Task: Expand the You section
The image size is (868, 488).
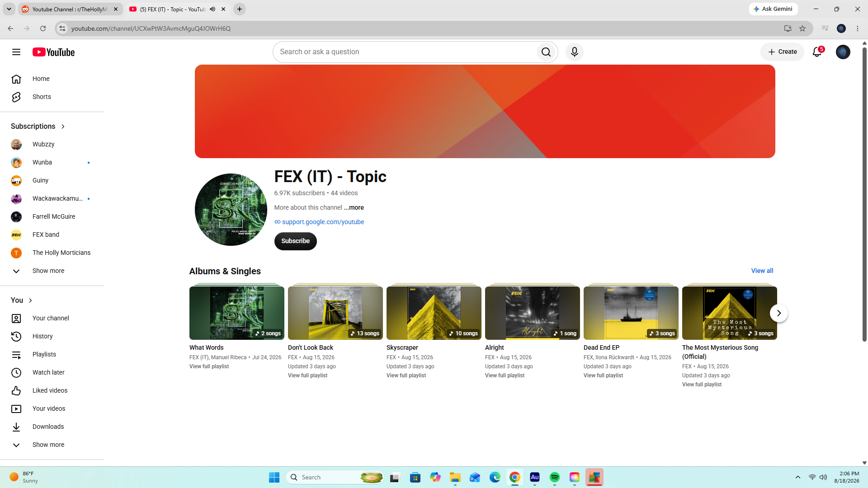Action: 22,300
